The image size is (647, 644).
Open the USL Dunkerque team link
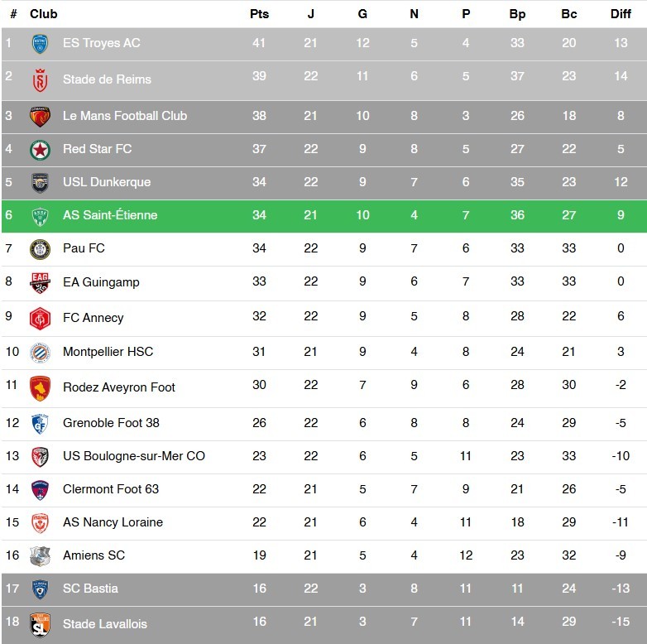[107, 182]
